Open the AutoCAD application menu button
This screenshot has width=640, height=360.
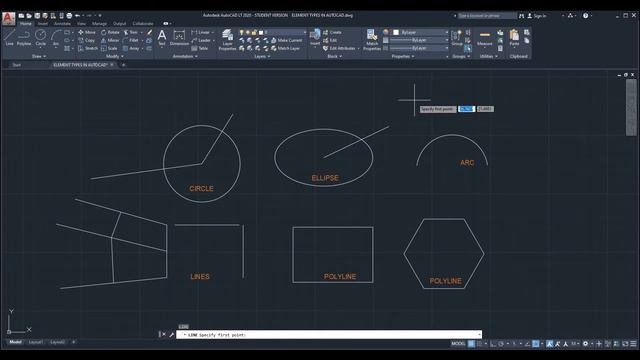point(8,19)
